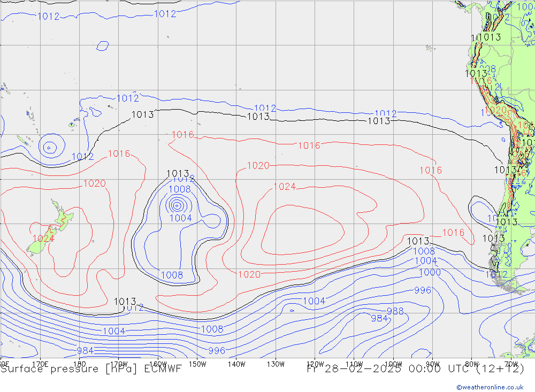Click the 1024 label over New Zealand
Viewport: 535px width, 392px height.
tap(43, 238)
